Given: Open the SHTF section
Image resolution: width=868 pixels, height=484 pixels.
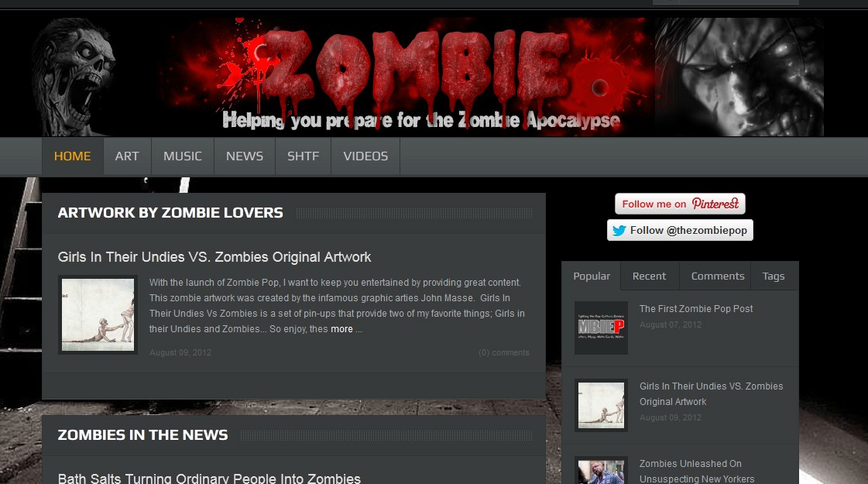Looking at the screenshot, I should pos(303,156).
